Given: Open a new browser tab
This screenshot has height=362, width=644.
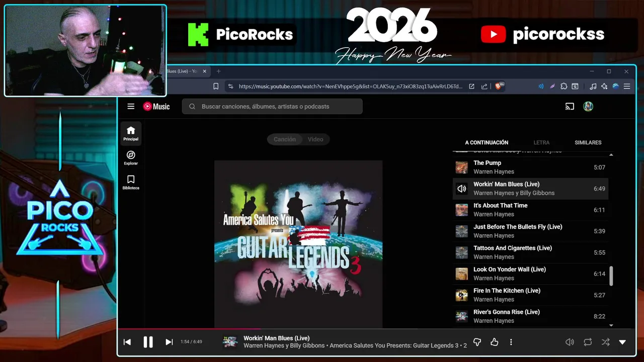Looking at the screenshot, I should 218,71.
